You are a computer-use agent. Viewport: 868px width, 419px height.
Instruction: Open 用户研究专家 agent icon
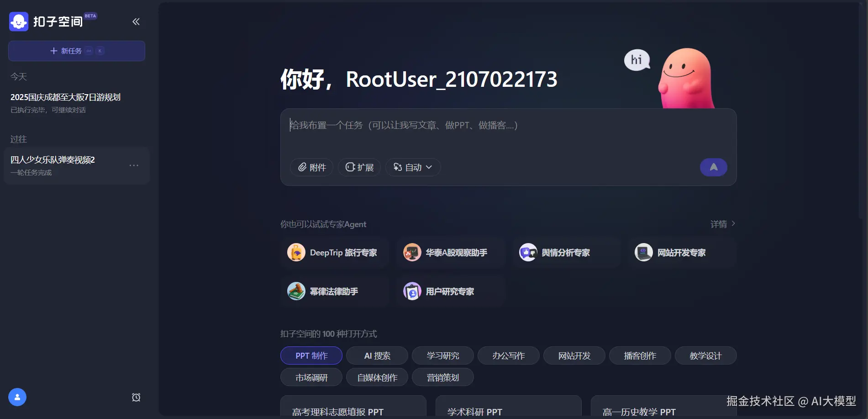pos(412,291)
